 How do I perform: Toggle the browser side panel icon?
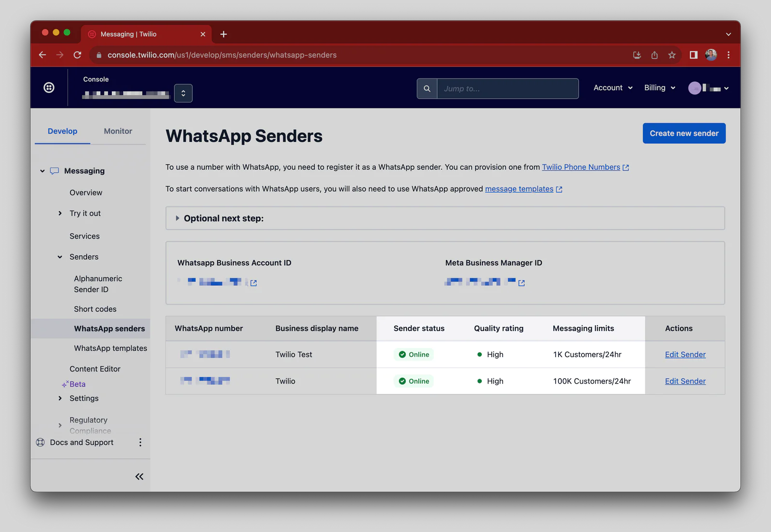[693, 55]
